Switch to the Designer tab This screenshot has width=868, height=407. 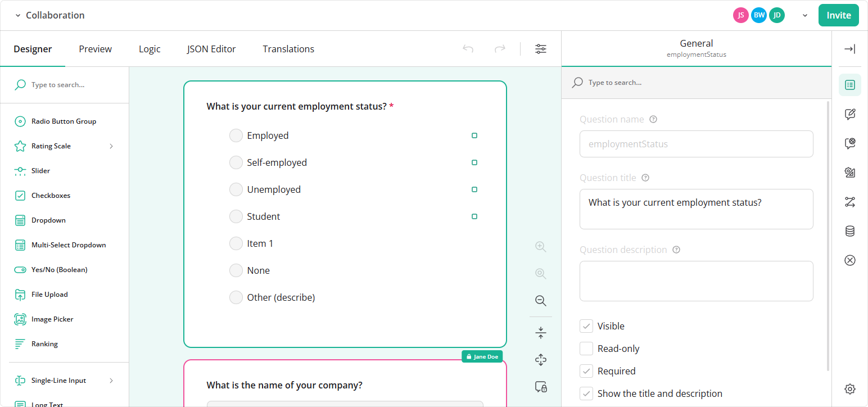(33, 49)
